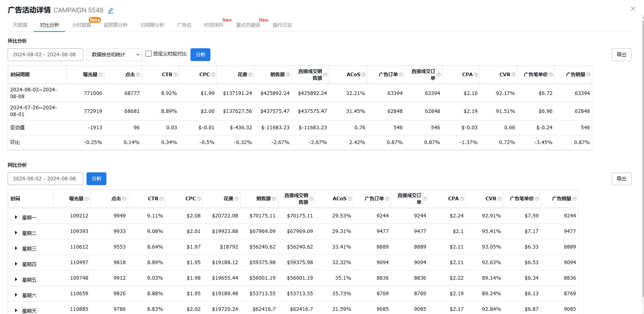Image resolution: width=644 pixels, height=314 pixels.
Task: Show 花费 help icon in 环比 table
Action: click(250, 75)
